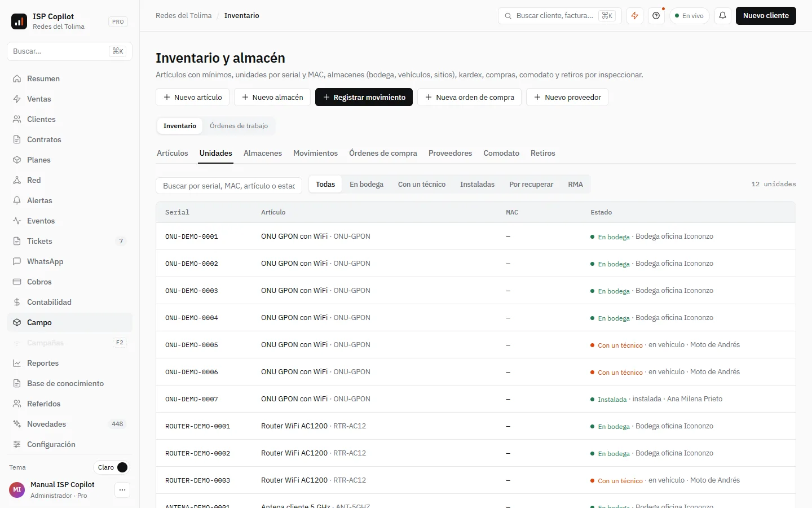This screenshot has height=508, width=812.
Task: Click the Alertas bell icon in sidebar
Action: (x=17, y=200)
